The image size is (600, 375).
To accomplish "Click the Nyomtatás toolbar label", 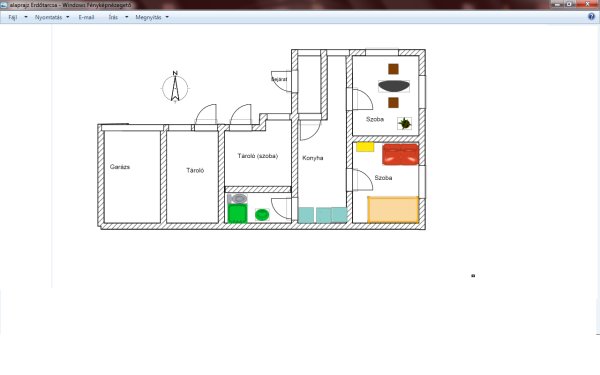I will coord(48,17).
